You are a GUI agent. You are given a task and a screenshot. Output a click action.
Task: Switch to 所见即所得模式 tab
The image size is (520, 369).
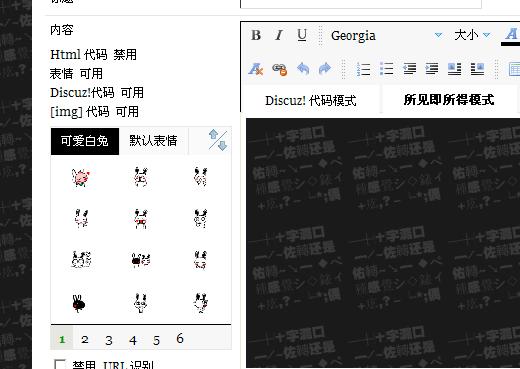tap(449, 100)
